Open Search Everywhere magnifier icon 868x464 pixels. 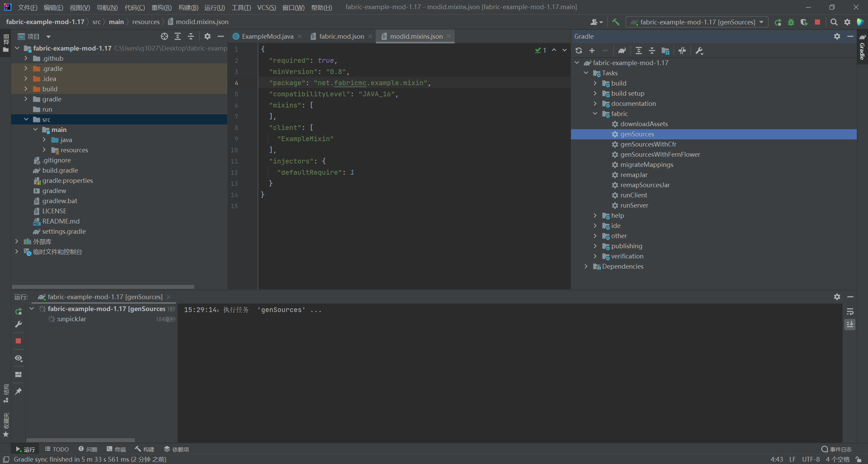point(834,22)
